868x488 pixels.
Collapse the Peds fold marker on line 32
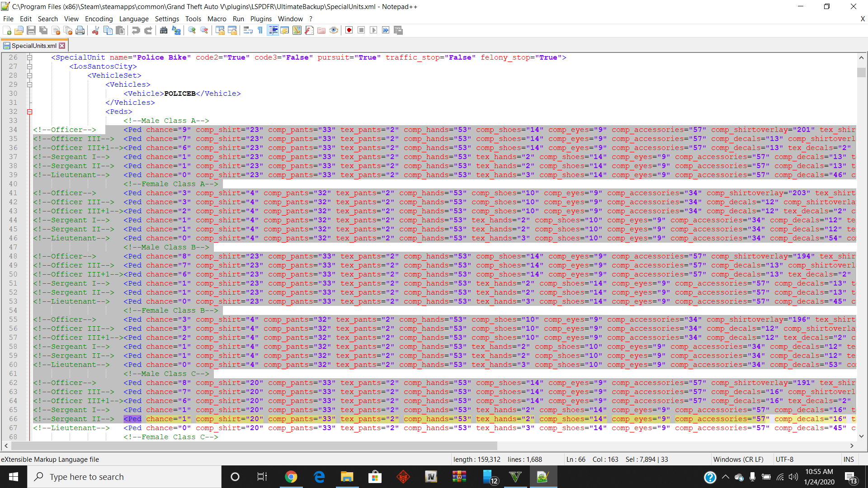(x=29, y=112)
